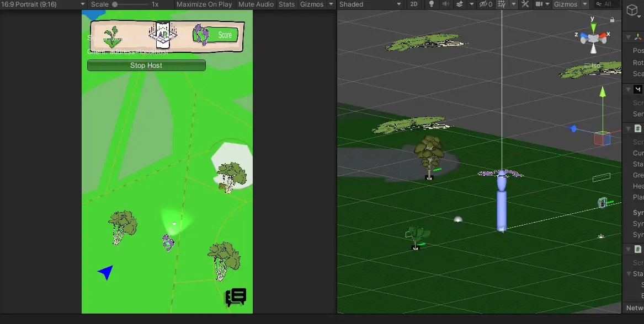Open the 16:9 Portrait aspect ratio dropdown
Screen dimensions: 644x324
43,4
